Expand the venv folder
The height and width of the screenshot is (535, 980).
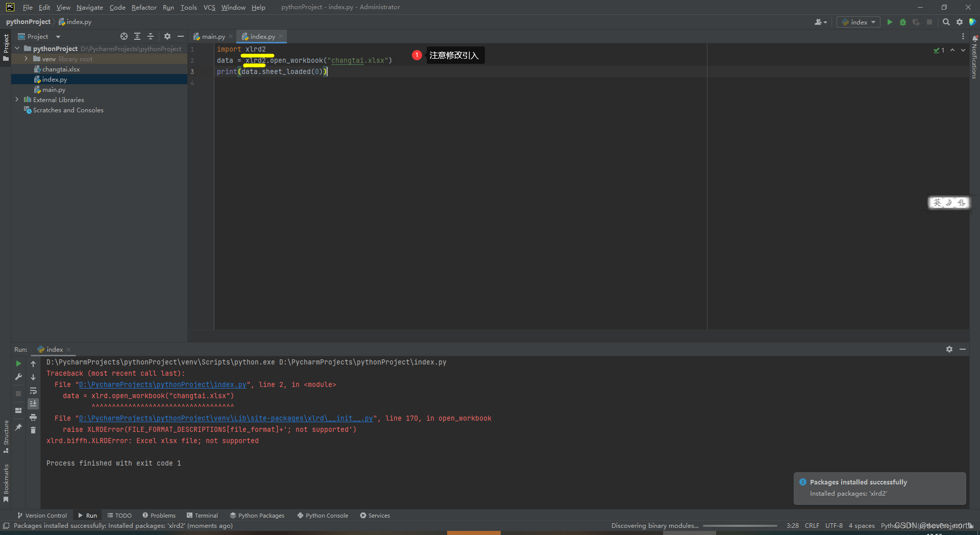tap(26, 59)
